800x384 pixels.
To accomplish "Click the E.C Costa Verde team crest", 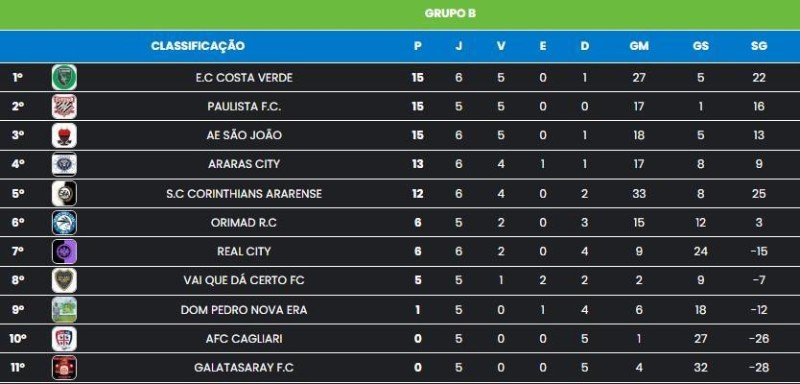I will point(64,78).
